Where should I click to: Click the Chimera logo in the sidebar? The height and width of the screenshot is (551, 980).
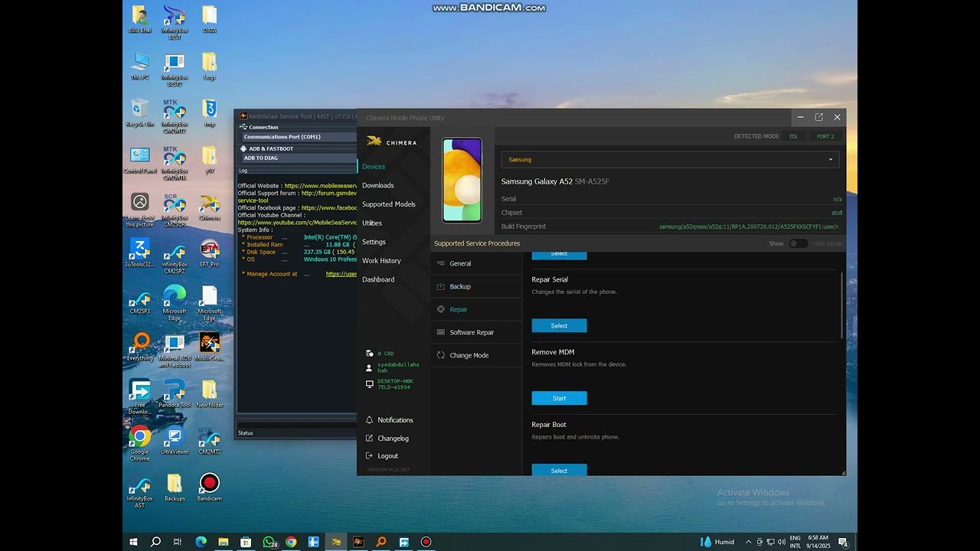pyautogui.click(x=391, y=142)
